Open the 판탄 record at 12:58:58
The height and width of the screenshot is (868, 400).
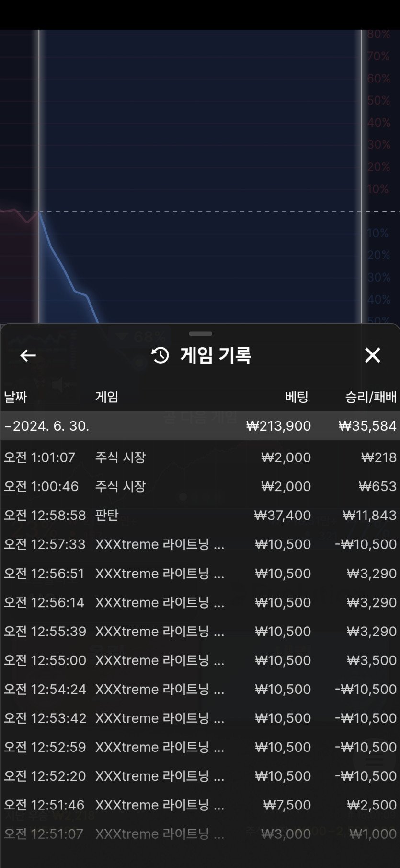pyautogui.click(x=200, y=516)
